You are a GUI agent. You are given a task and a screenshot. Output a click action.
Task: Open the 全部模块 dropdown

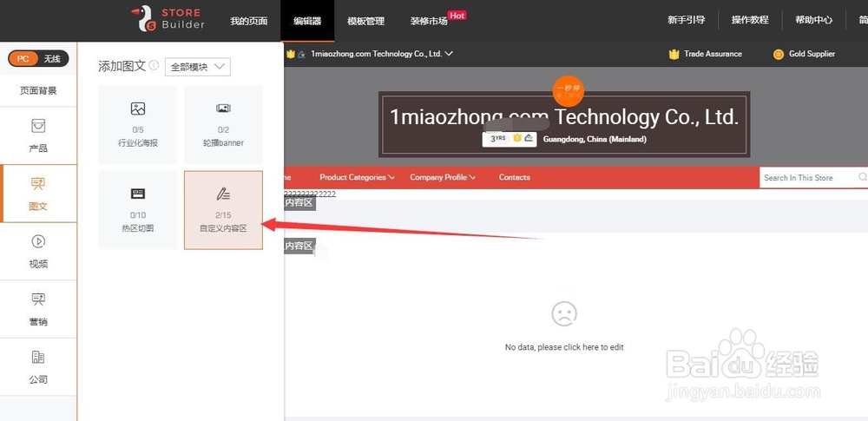(x=198, y=67)
